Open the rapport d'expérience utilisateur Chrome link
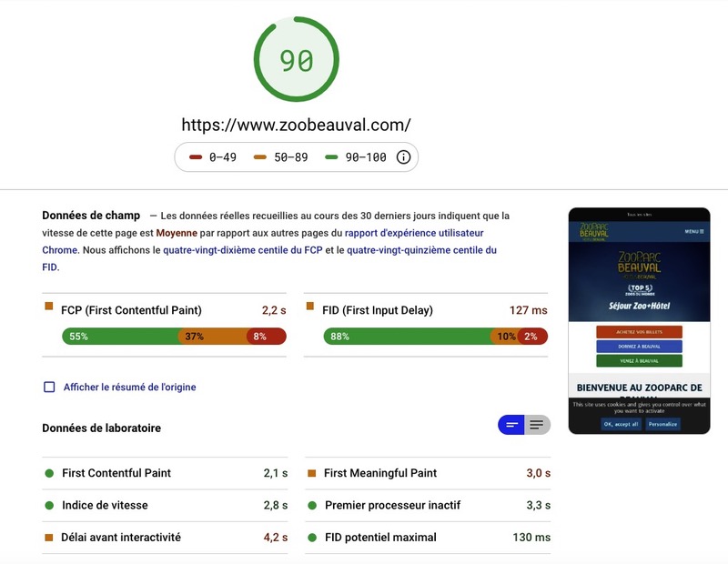The height and width of the screenshot is (564, 728). [x=413, y=233]
